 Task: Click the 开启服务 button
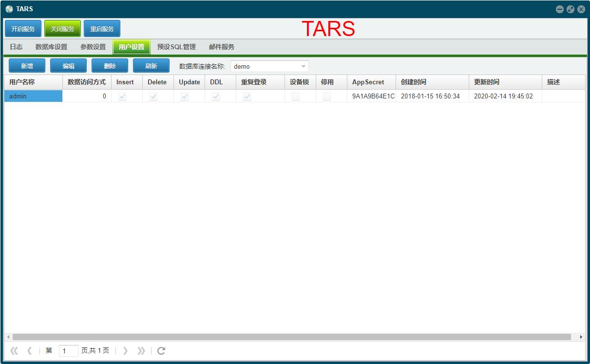[23, 29]
